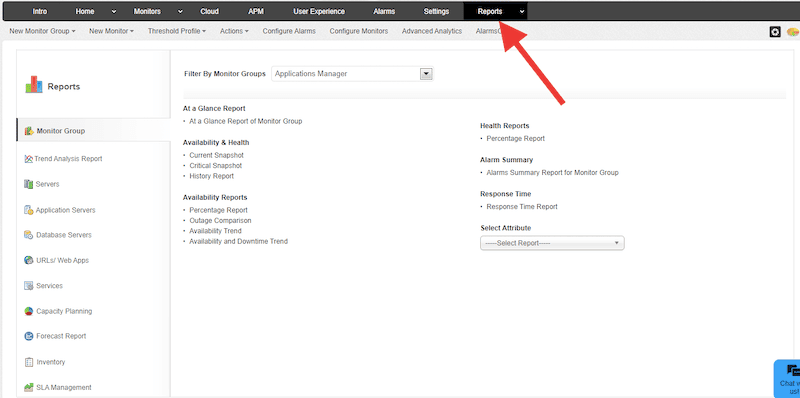Open the APM tab
The width and height of the screenshot is (800, 398).
[256, 11]
